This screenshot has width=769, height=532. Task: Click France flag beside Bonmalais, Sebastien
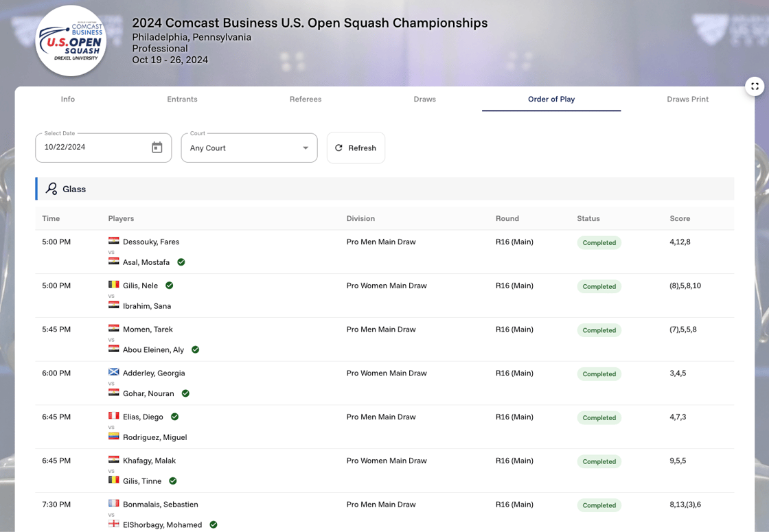click(x=114, y=504)
